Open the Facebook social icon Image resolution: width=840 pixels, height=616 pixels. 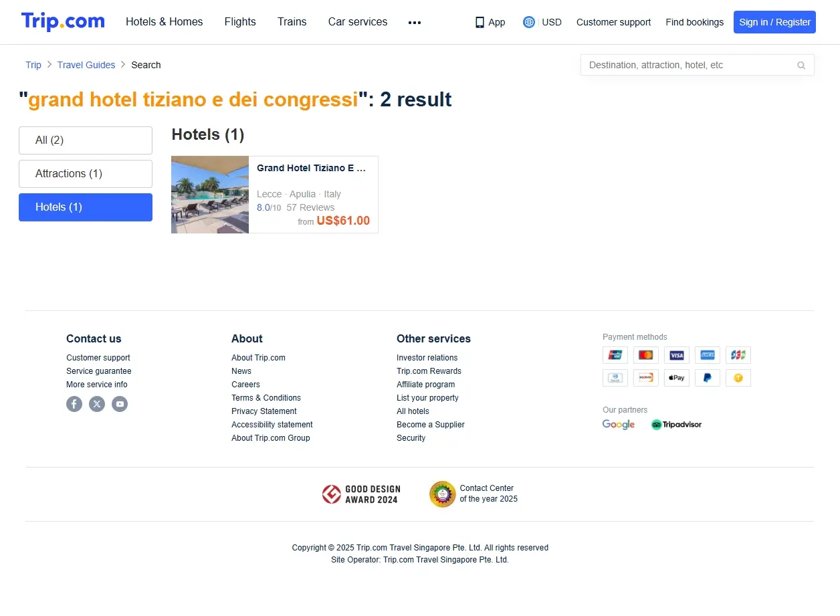click(74, 404)
